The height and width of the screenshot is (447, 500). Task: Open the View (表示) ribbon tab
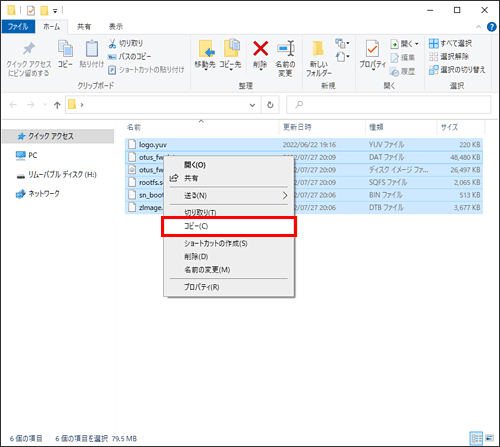point(116,27)
